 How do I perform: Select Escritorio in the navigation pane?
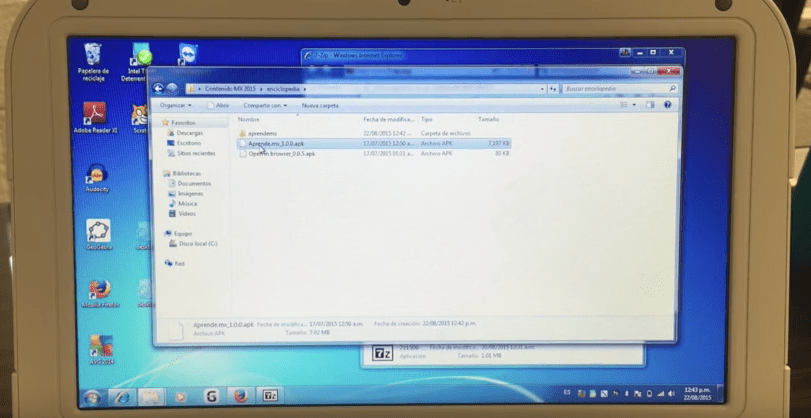pyautogui.click(x=185, y=143)
